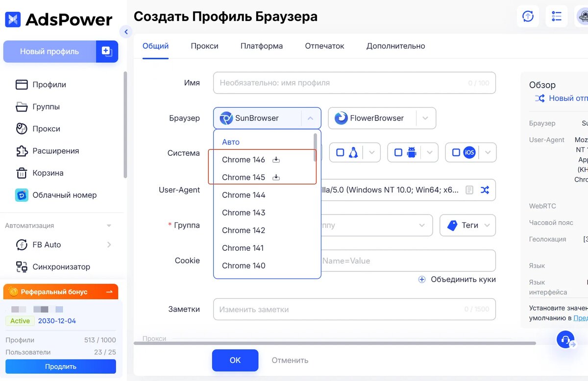The image size is (588, 381).
Task: Click the AdsPower logo
Action: 59,20
